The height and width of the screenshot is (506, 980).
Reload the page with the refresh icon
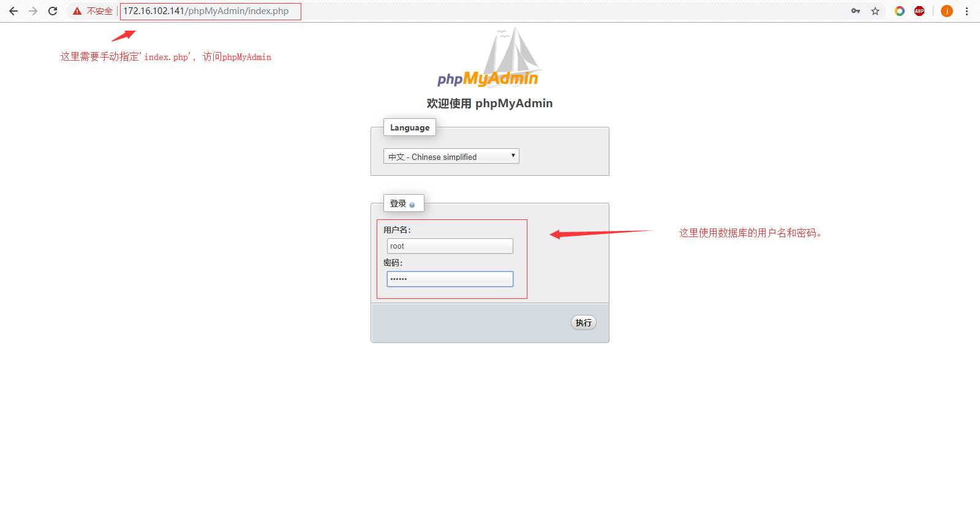53,11
